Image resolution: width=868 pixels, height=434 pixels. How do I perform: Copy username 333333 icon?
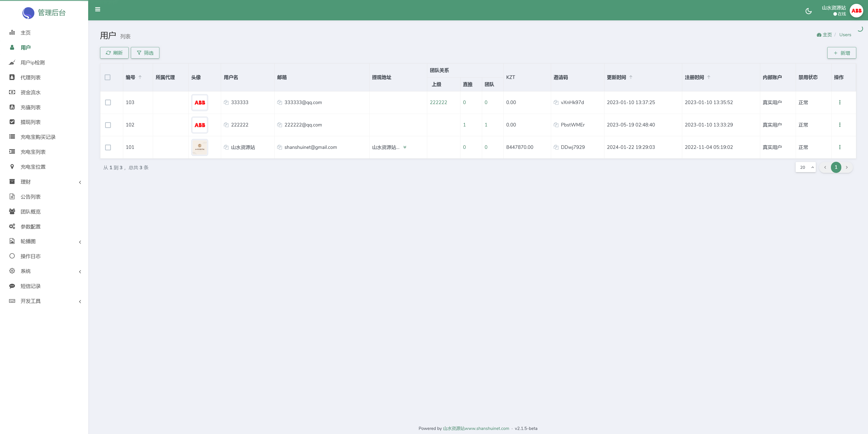226,103
